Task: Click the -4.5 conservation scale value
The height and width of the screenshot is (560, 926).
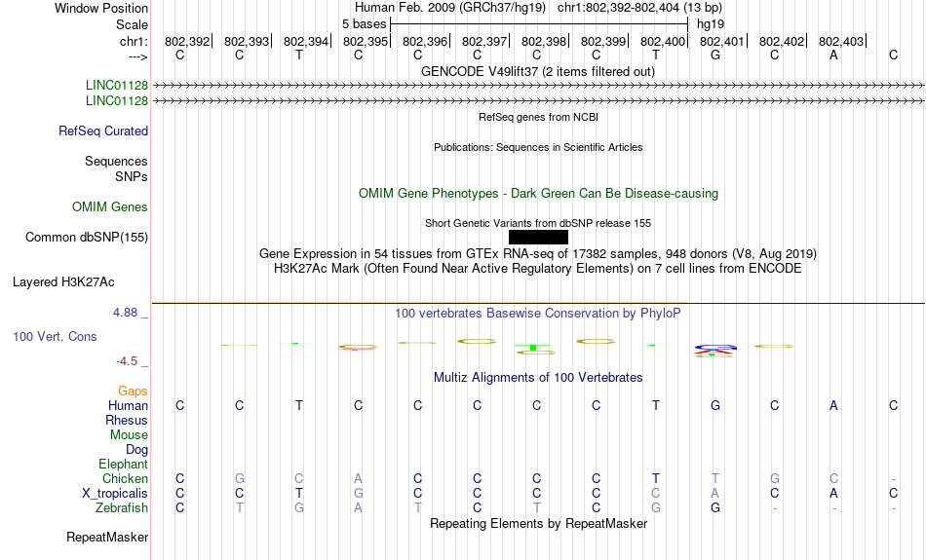Action: (x=127, y=361)
